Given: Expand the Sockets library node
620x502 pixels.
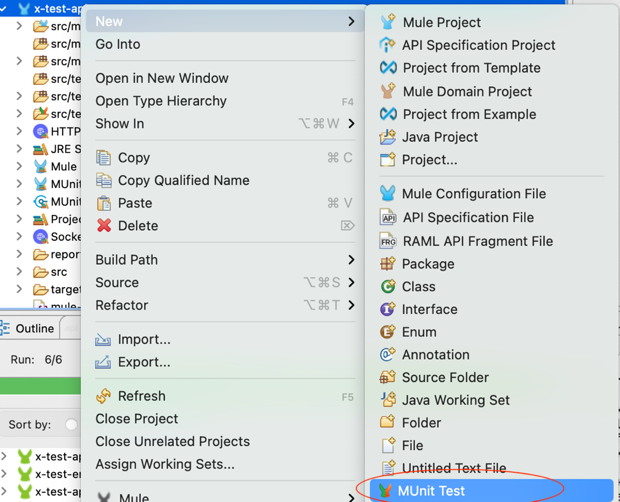Looking at the screenshot, I should [x=19, y=236].
